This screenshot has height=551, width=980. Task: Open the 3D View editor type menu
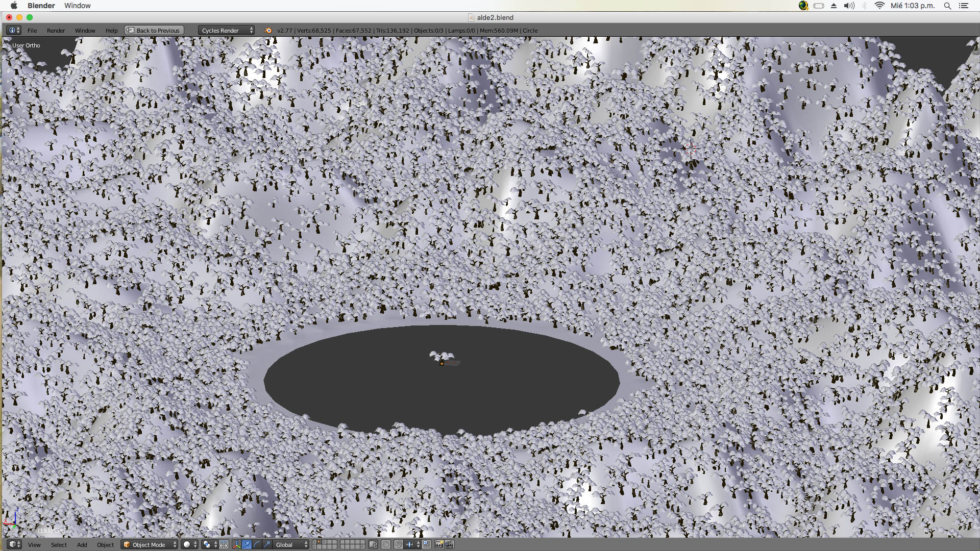[x=14, y=544]
